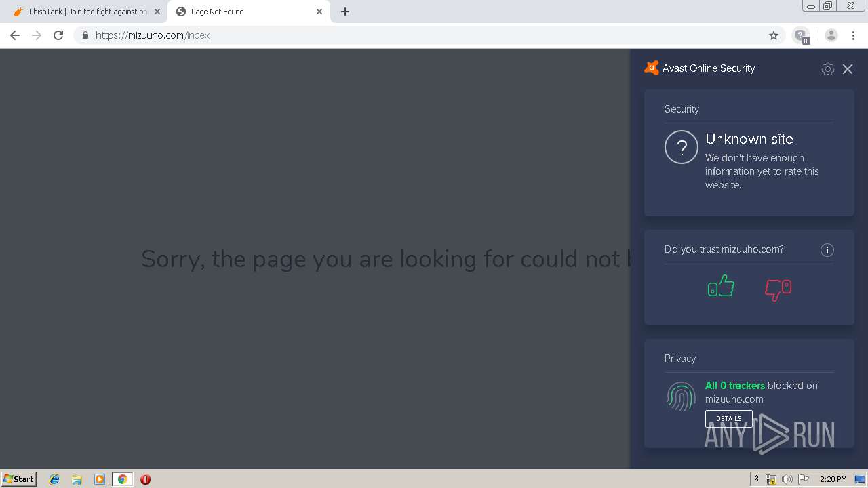868x488 pixels.
Task: Go back using browser back arrow
Action: coord(15,35)
